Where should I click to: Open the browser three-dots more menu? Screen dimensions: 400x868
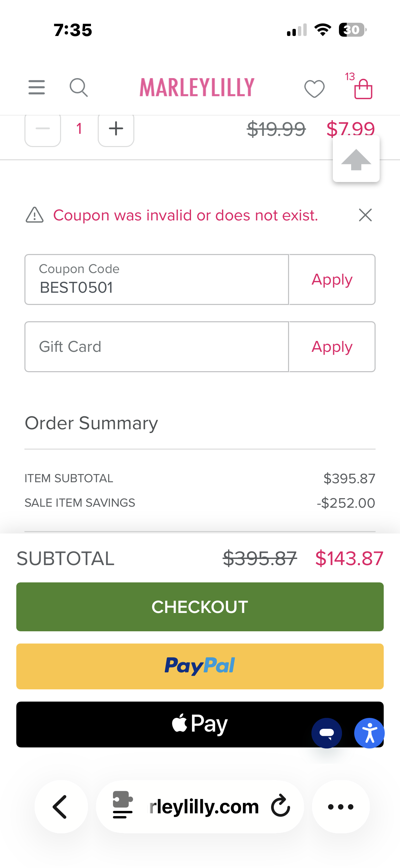tap(341, 807)
